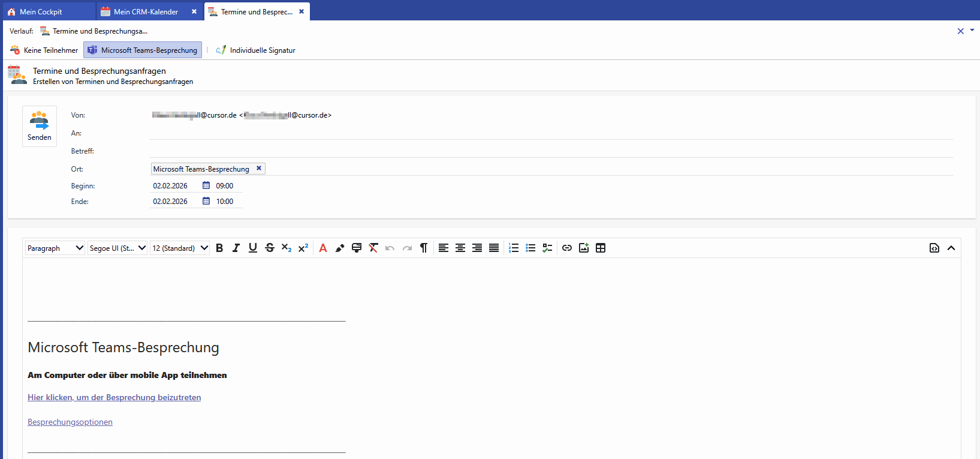980x459 pixels.
Task: Toggle underline formatting
Action: click(x=253, y=248)
